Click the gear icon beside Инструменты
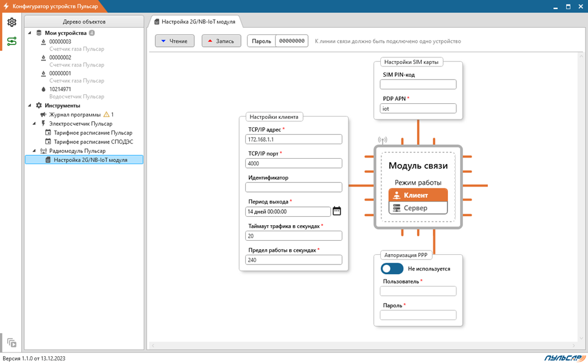 click(x=39, y=106)
